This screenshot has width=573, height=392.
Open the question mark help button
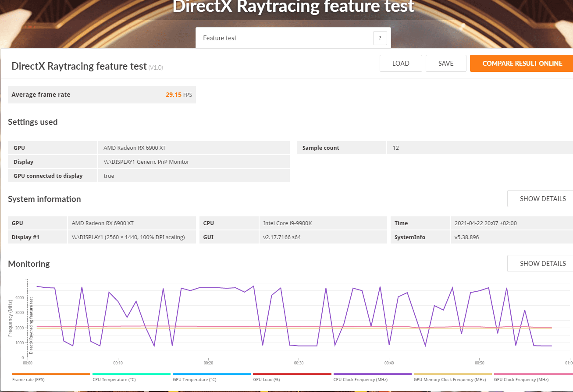(380, 38)
